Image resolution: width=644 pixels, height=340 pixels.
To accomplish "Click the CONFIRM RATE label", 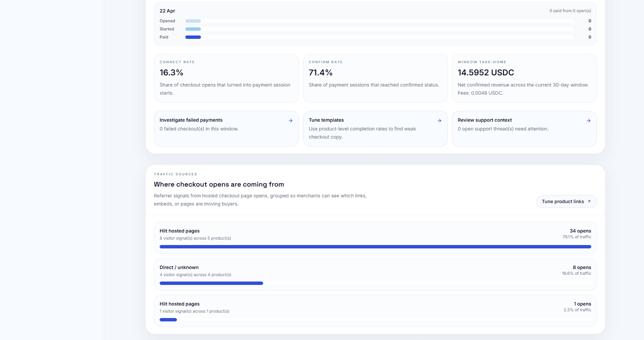I will tap(326, 62).
